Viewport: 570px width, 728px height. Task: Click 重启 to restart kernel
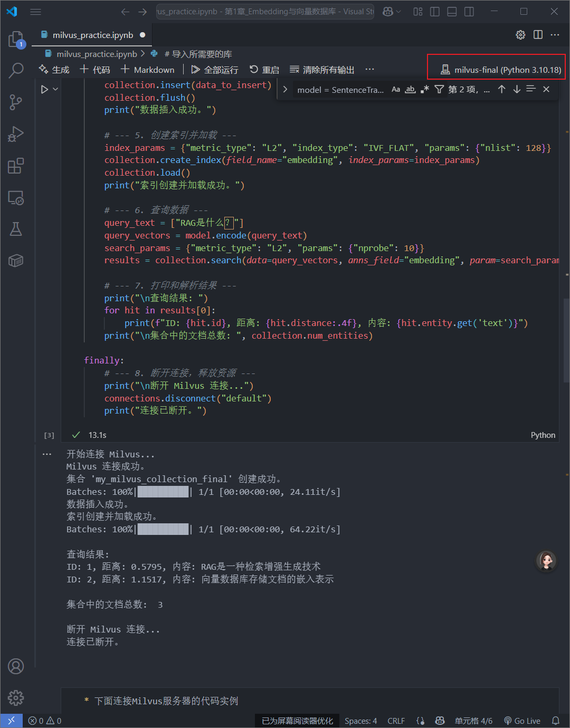264,70
